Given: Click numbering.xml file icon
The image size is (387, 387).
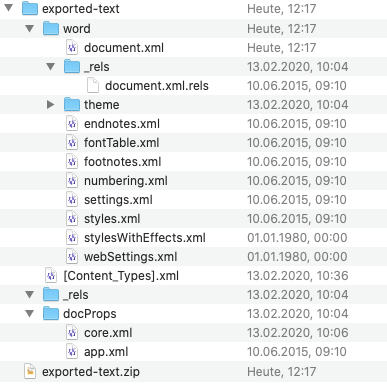Looking at the screenshot, I should [x=72, y=180].
